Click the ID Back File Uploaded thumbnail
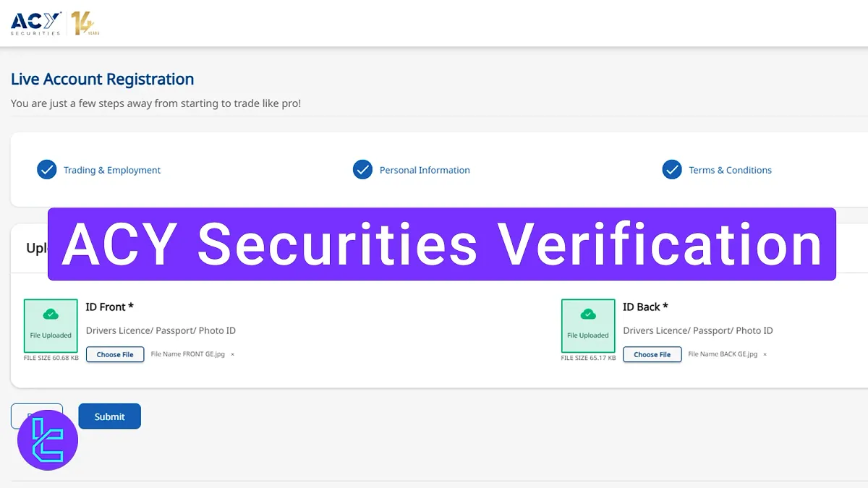Viewport: 868px width, 488px height. (587, 326)
